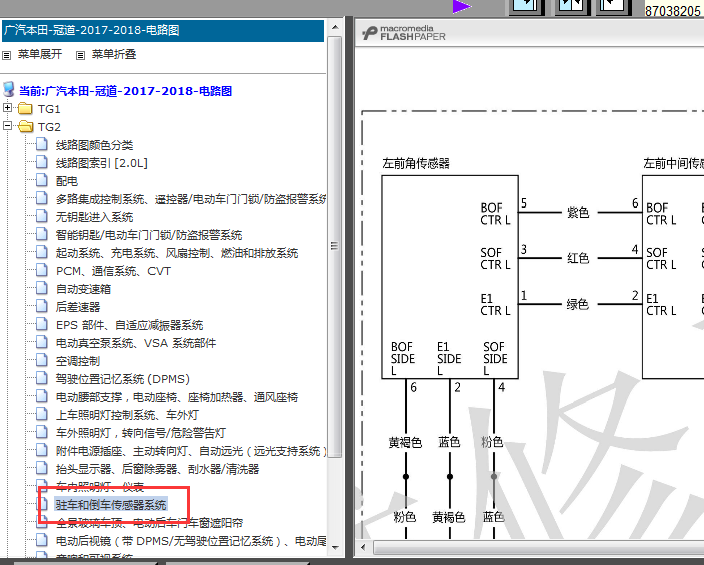Click the diagram horizontal scroll-left arrow
This screenshot has width=704, height=565.
[363, 547]
